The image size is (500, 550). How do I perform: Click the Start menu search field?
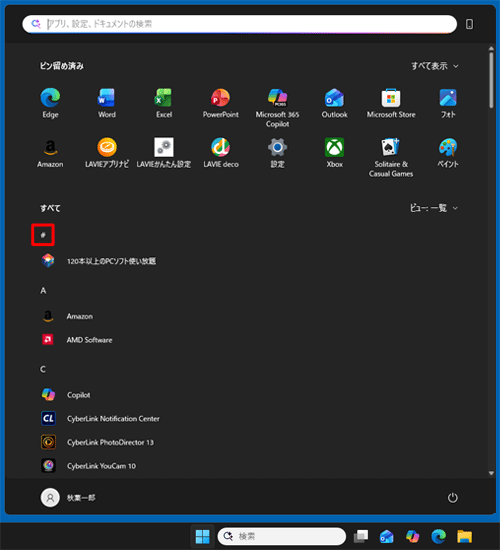[240, 24]
